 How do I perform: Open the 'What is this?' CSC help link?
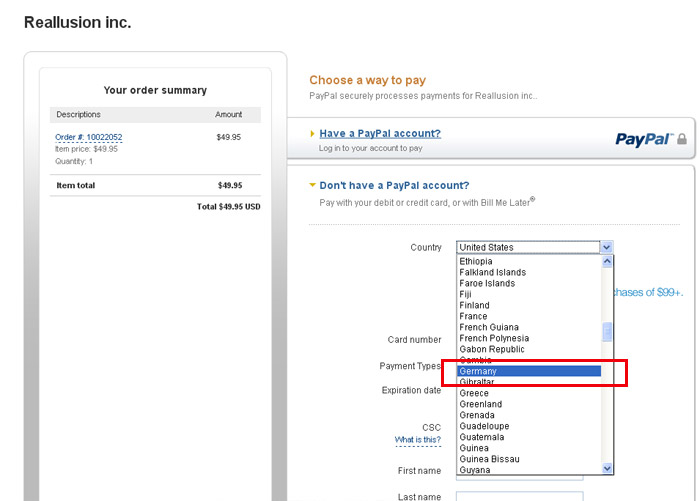pyautogui.click(x=417, y=440)
